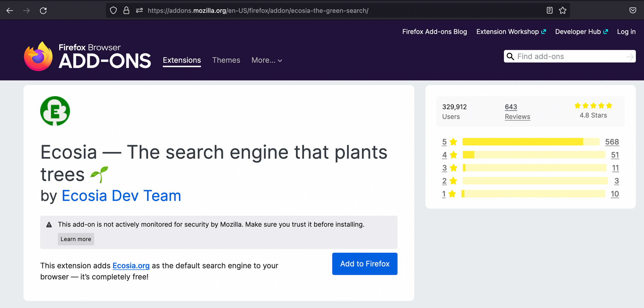Click the 4-star rating bar
Image resolution: width=644 pixels, height=308 pixels.
coord(534,155)
